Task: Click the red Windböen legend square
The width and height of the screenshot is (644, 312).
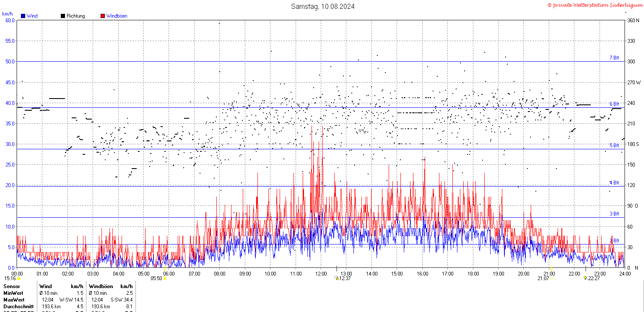Action: [102, 16]
